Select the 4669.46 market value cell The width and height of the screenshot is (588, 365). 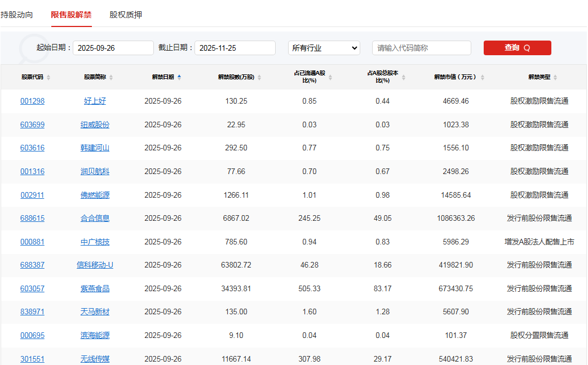456,101
